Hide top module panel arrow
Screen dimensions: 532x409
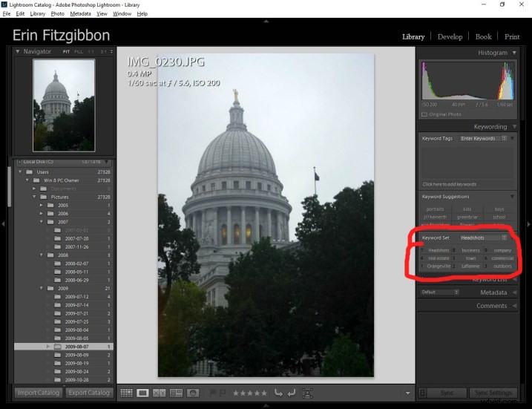[266, 21]
